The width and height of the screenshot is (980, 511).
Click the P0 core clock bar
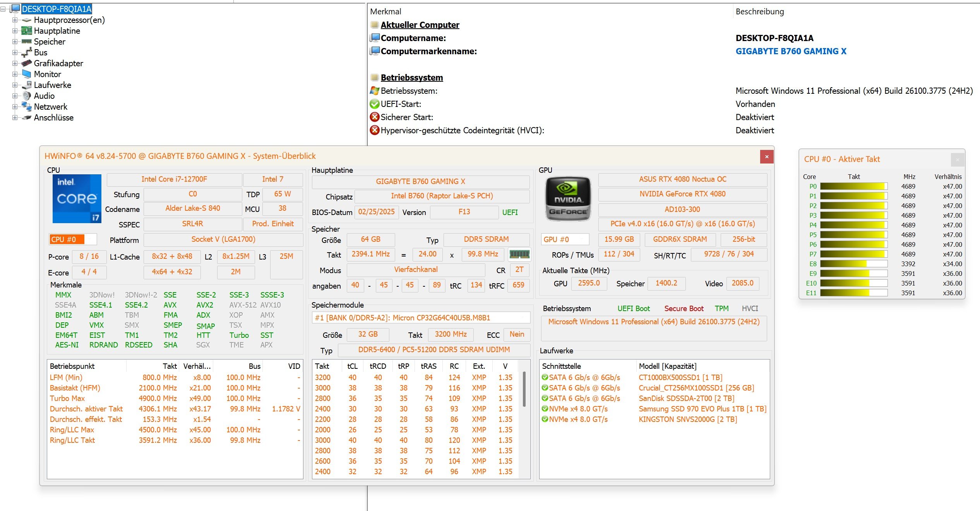click(x=853, y=186)
